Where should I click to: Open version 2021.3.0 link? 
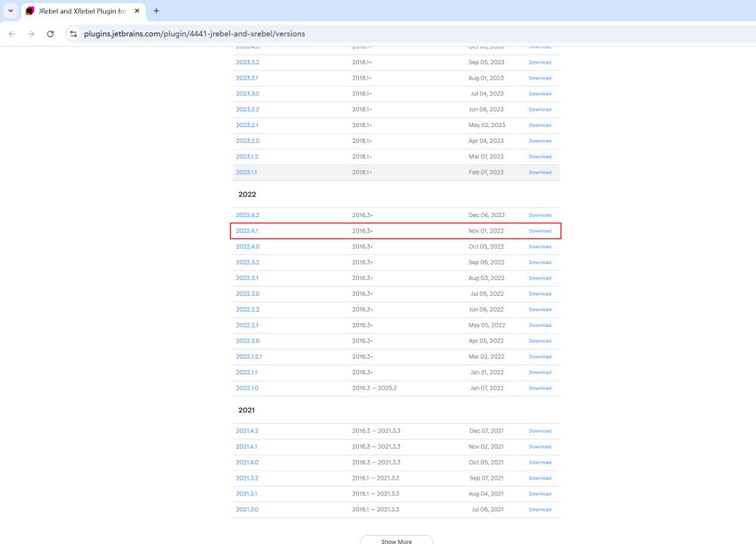pyautogui.click(x=247, y=509)
